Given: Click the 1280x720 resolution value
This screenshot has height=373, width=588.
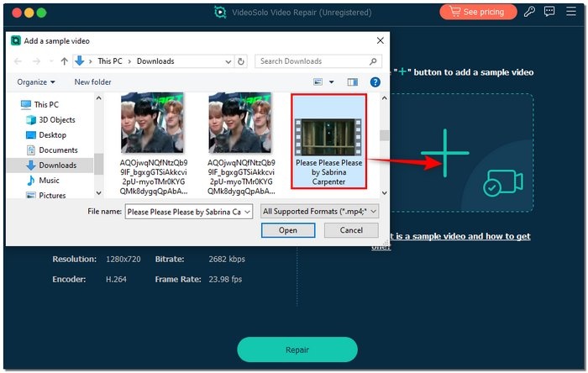Looking at the screenshot, I should click(123, 259).
